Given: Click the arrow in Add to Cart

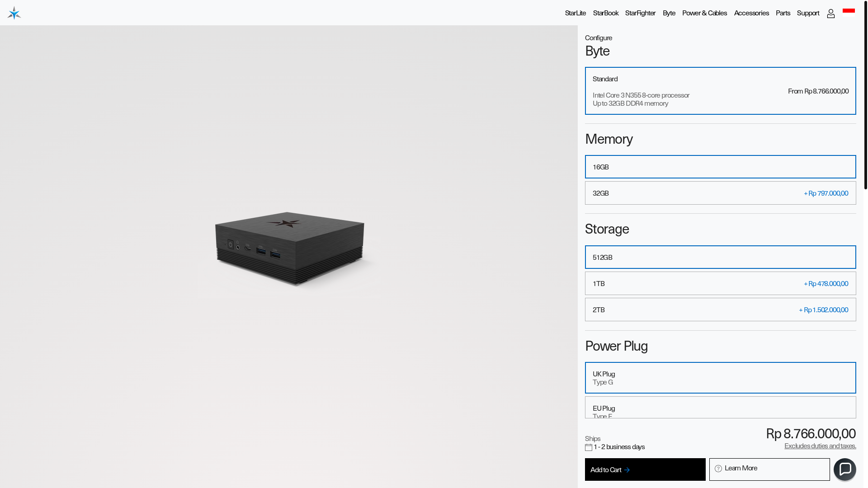Looking at the screenshot, I should pos(627,470).
